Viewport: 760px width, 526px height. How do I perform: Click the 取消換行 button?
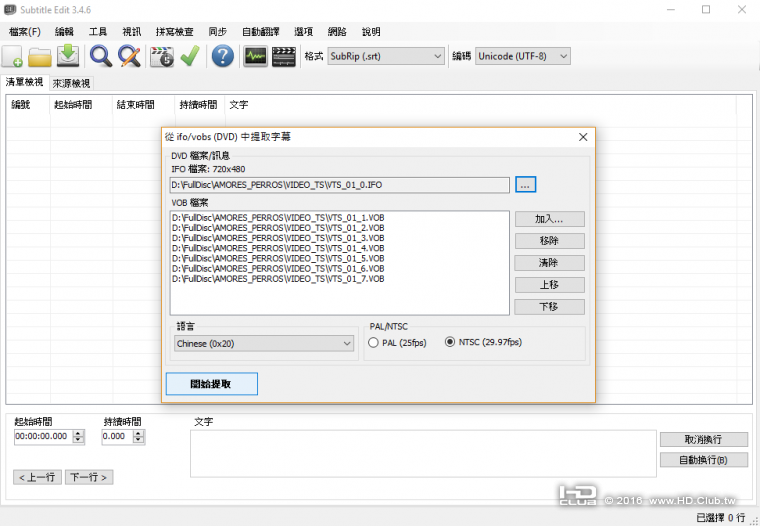[703, 439]
